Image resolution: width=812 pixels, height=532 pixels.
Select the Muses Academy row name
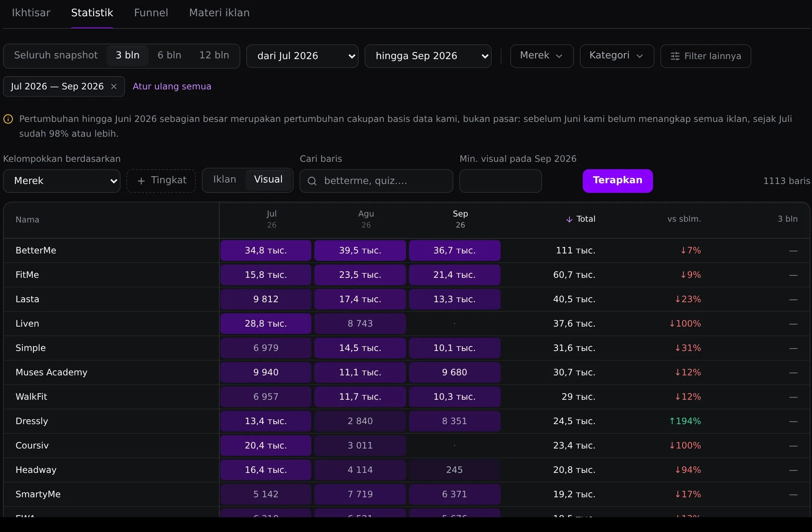coord(51,372)
